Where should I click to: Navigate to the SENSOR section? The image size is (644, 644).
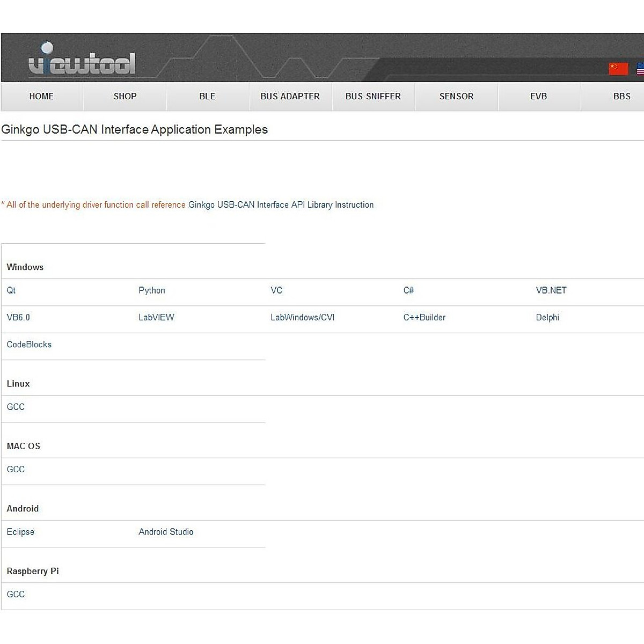[456, 97]
